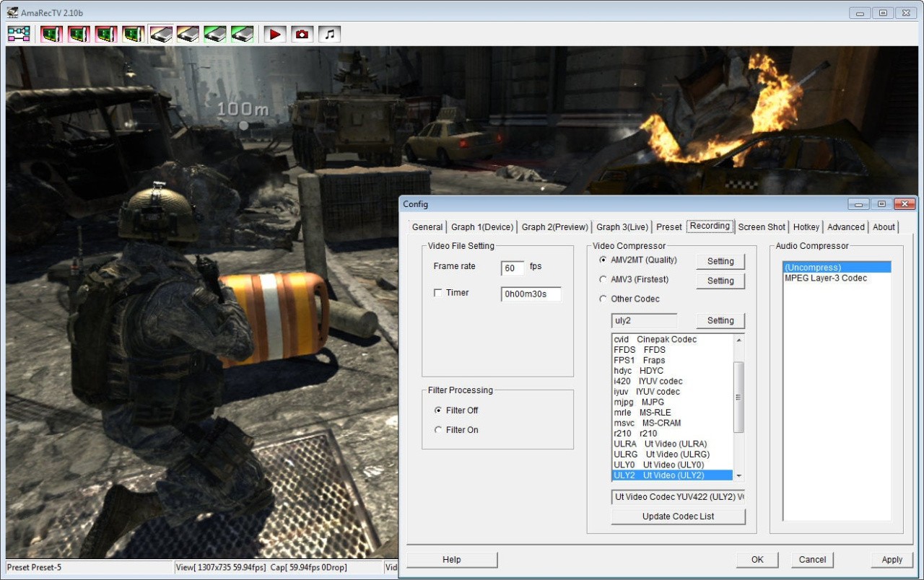Turn on the Filter On radio button
Screen dimensions: 924x580
point(438,430)
